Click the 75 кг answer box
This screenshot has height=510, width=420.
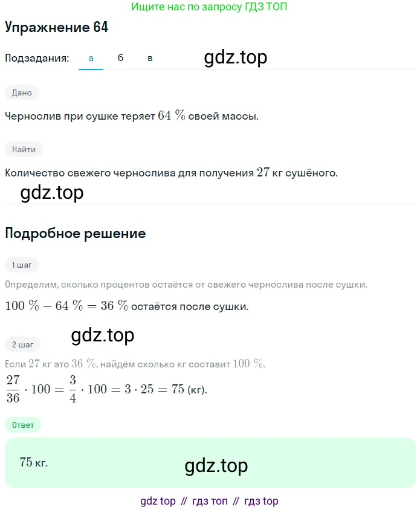(210, 463)
